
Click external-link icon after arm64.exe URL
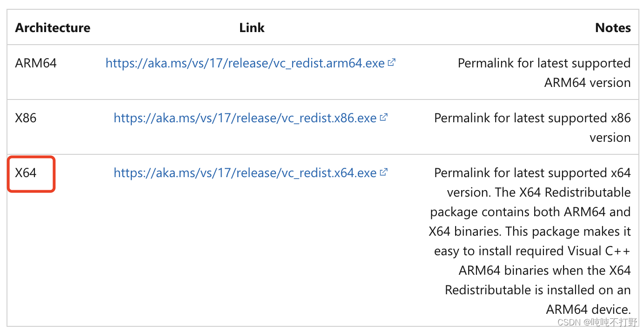tap(391, 62)
